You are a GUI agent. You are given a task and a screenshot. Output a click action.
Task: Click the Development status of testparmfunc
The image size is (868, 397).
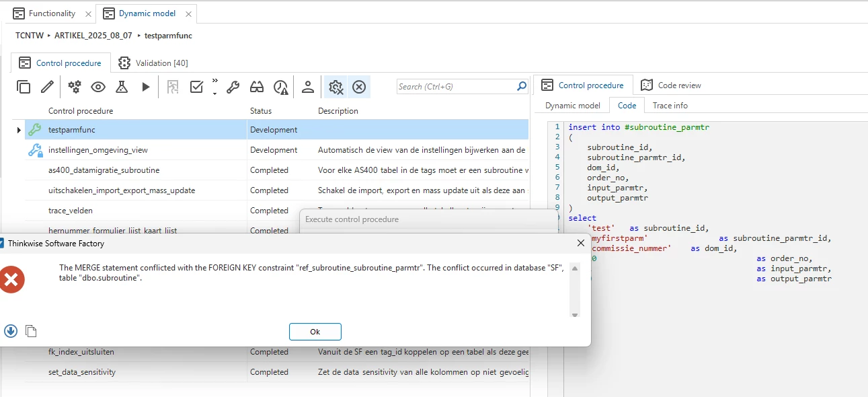point(274,130)
